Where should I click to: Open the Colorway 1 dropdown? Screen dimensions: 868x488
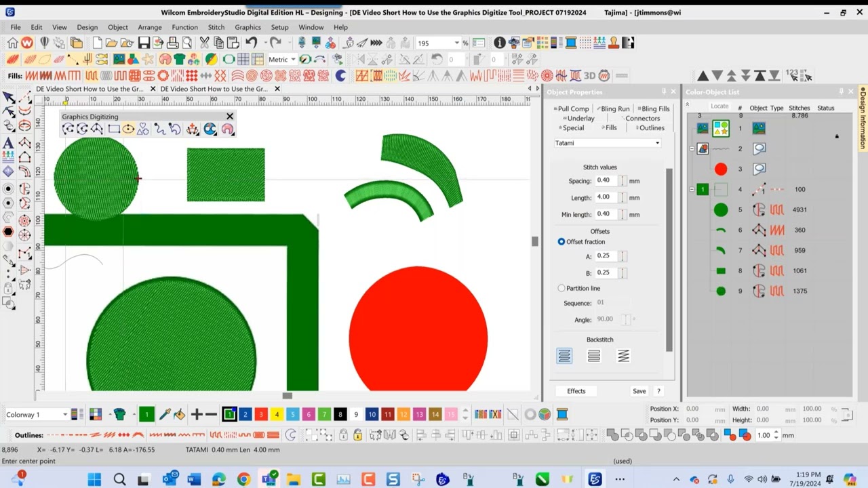(65, 414)
